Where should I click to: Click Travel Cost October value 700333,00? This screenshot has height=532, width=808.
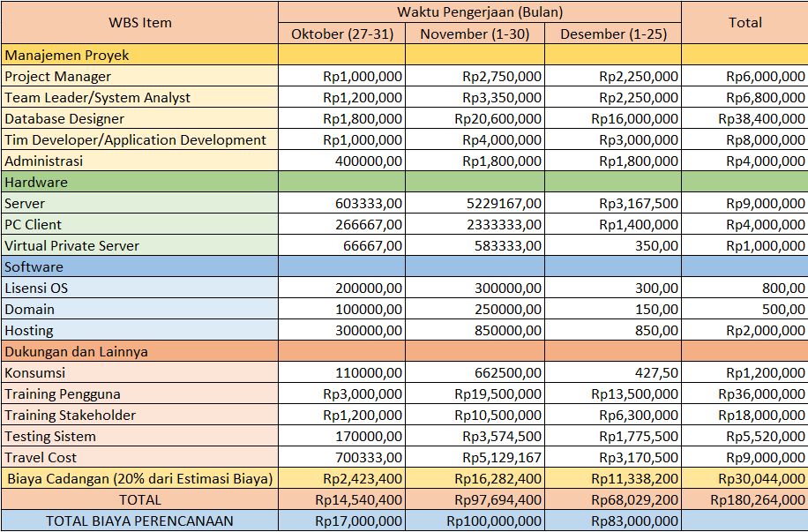342,456
